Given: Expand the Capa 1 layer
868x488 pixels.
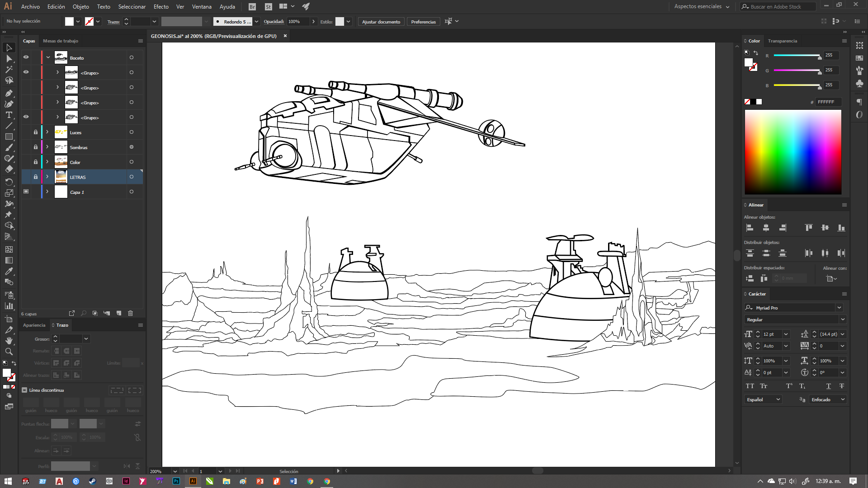Looking at the screenshot, I should (x=47, y=192).
